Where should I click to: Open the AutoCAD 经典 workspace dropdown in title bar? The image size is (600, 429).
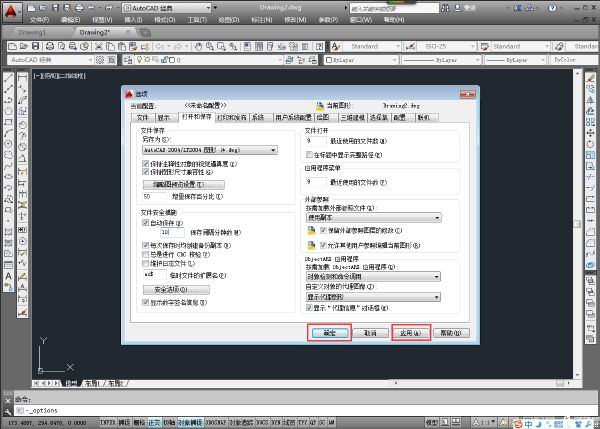pos(166,8)
